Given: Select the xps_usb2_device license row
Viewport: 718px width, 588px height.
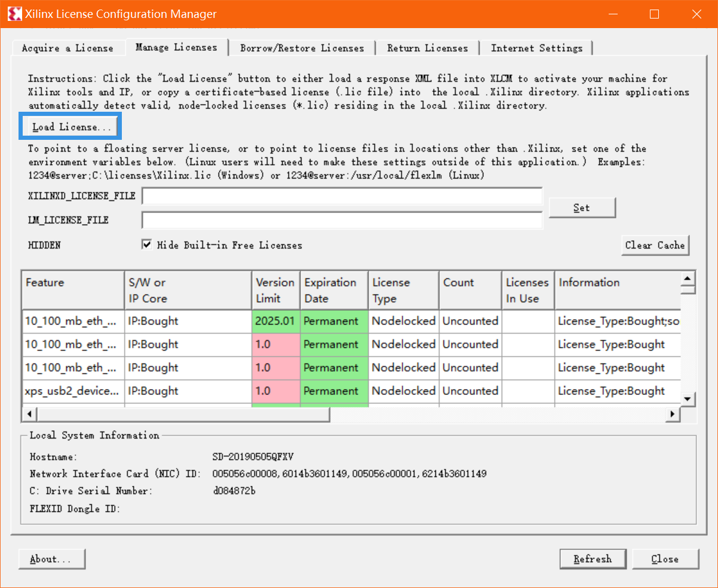Looking at the screenshot, I should coord(72,391).
